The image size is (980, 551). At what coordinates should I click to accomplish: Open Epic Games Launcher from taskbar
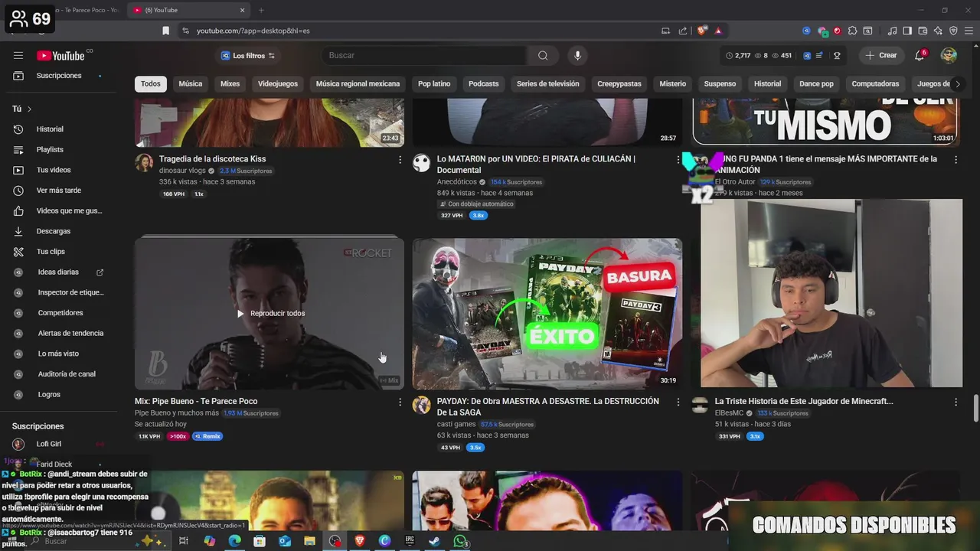click(410, 541)
